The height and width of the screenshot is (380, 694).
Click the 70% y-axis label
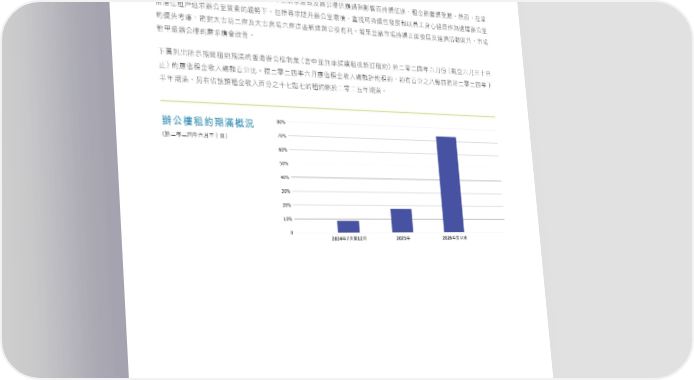pyautogui.click(x=282, y=136)
